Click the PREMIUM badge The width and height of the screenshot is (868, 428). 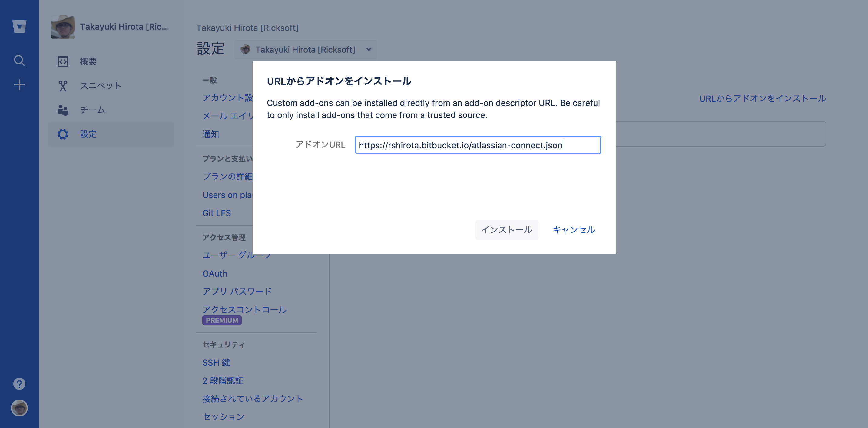(222, 320)
